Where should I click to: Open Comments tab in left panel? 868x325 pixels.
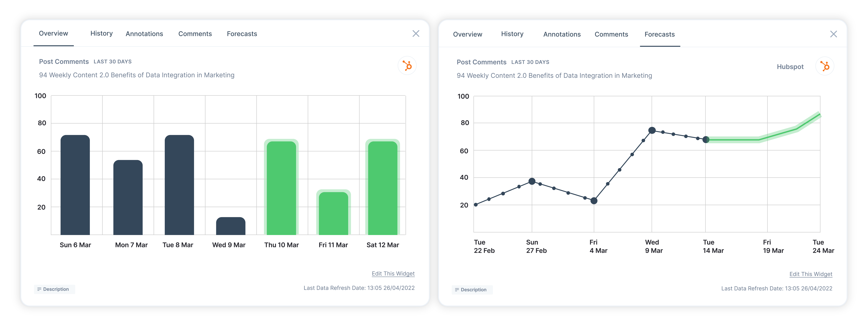click(x=195, y=34)
